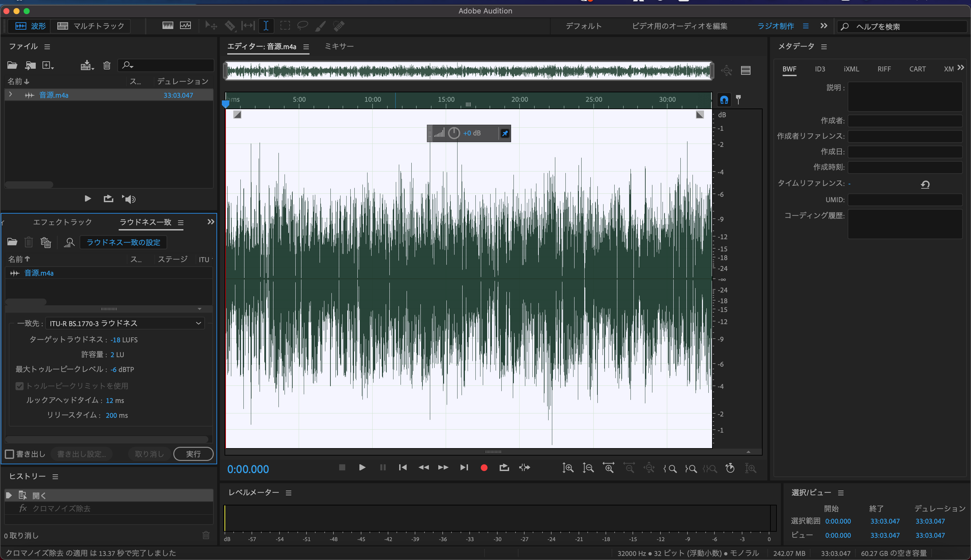This screenshot has height=560, width=971.
Task: Open the 一致先 ITU-R BS.1770-3 dropdown
Action: point(125,323)
